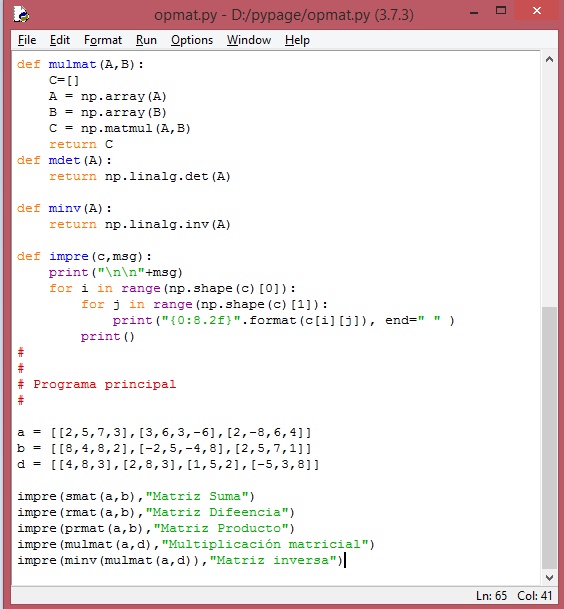Open the Format menu
Image resolution: width=564 pixels, height=609 pixels.
pyautogui.click(x=103, y=40)
